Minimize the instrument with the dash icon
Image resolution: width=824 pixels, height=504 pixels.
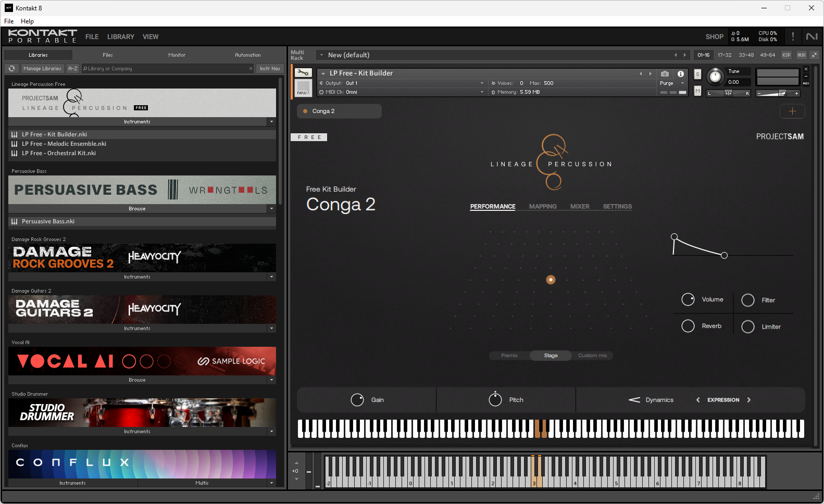pos(806,77)
